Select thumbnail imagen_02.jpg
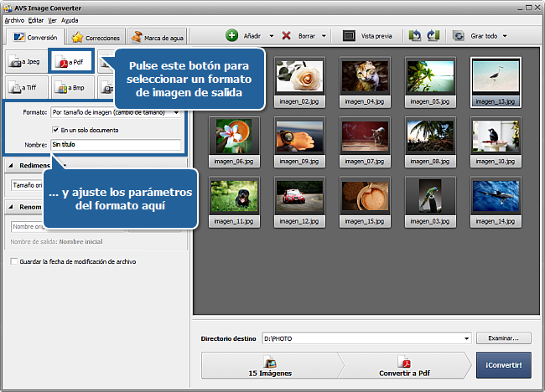The height and width of the screenshot is (392, 545). pos(299,83)
